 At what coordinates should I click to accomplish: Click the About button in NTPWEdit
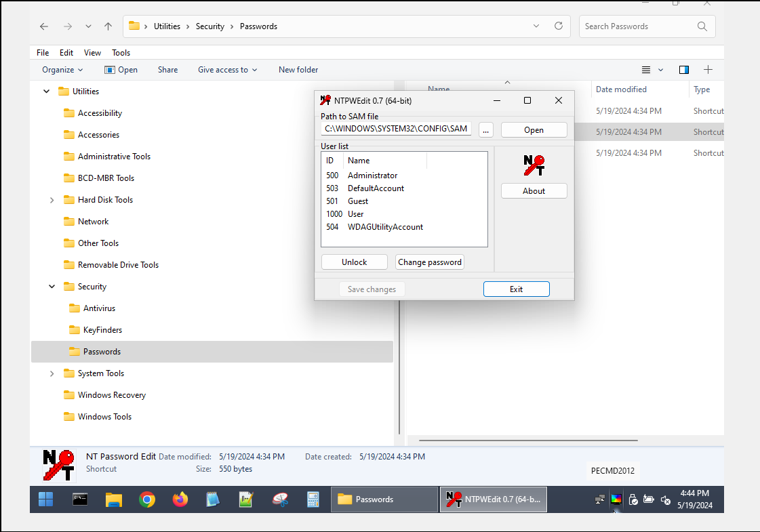point(534,191)
